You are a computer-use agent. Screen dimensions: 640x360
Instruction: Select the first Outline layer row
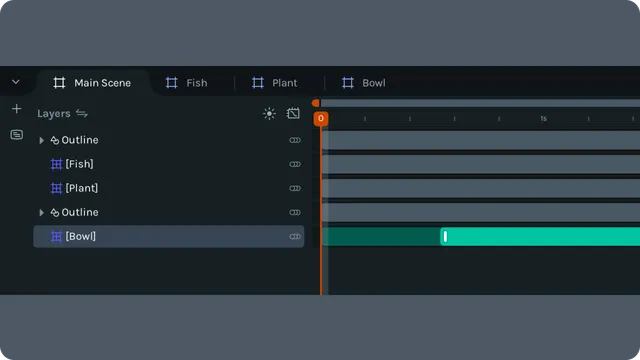click(169, 140)
